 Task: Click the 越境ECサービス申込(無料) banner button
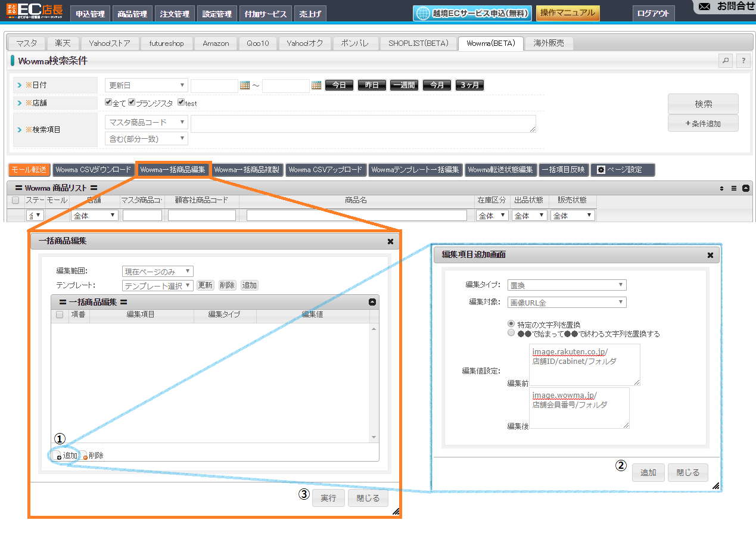point(472,13)
